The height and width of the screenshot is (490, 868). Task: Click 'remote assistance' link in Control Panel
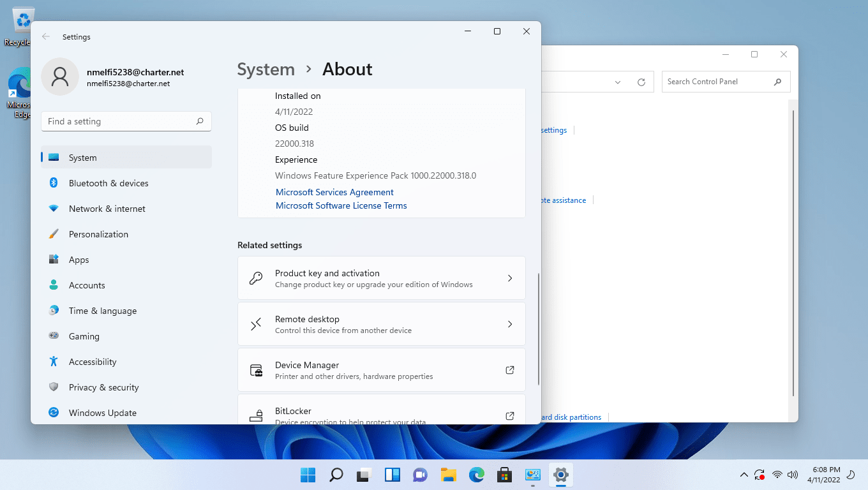coord(564,200)
